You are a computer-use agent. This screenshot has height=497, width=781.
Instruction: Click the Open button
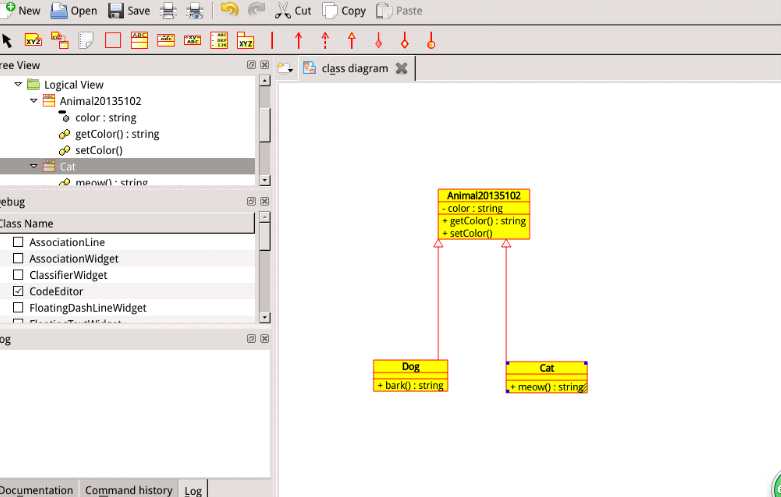[x=74, y=10]
